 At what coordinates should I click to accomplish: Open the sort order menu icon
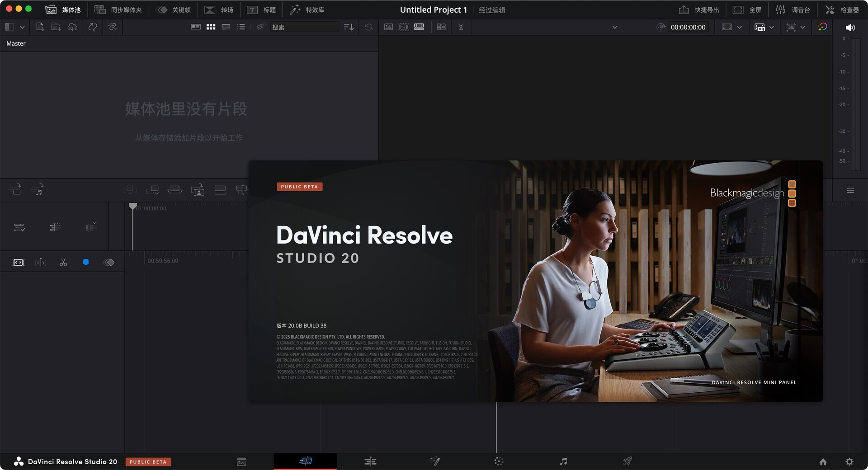(x=349, y=27)
